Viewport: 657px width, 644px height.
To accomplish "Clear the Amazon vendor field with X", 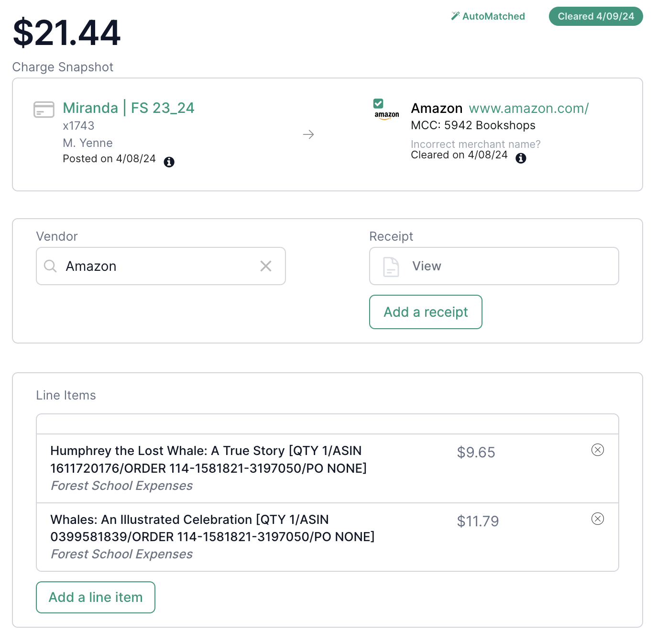I will [x=266, y=266].
